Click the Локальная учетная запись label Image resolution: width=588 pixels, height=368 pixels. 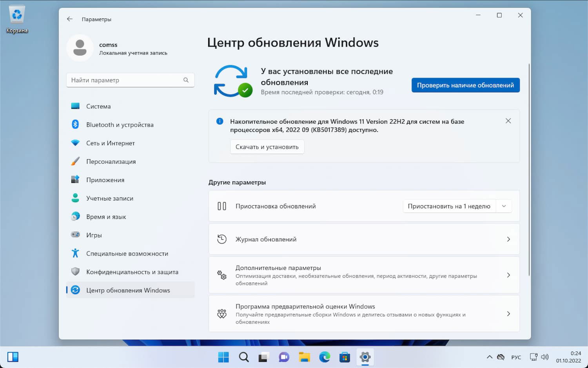[x=133, y=53]
